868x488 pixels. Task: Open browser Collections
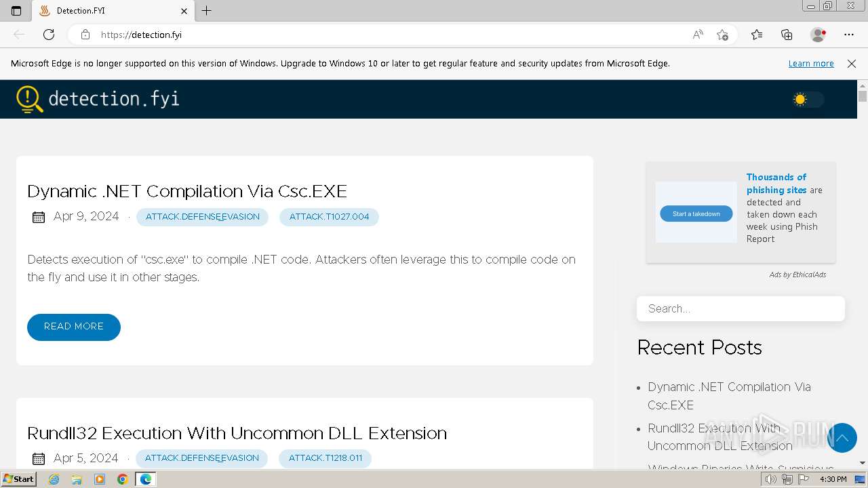(787, 35)
